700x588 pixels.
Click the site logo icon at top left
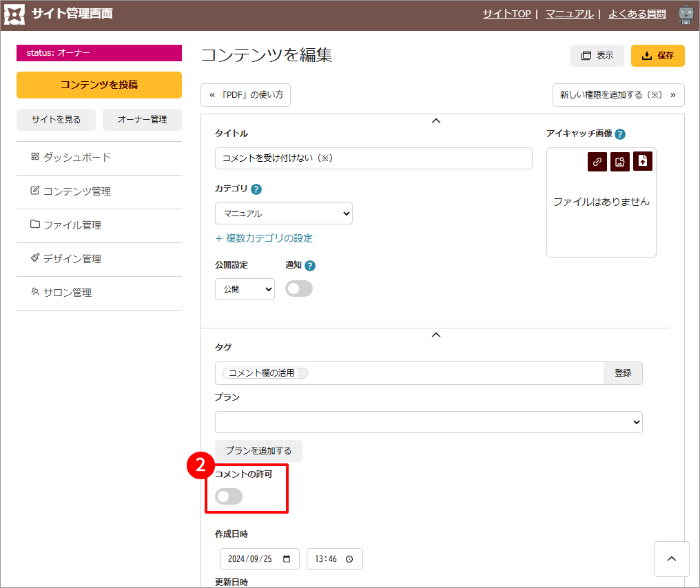(x=14, y=14)
